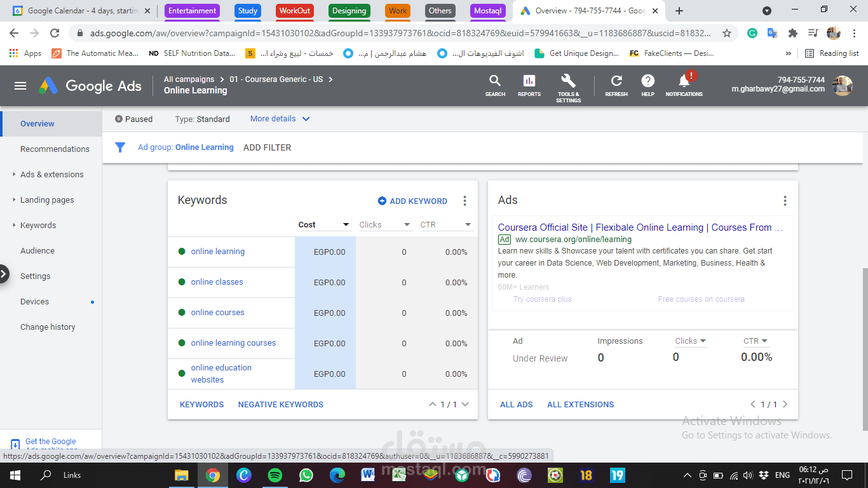The width and height of the screenshot is (868, 488).
Task: Click the Google Ads logo
Action: coord(90,86)
